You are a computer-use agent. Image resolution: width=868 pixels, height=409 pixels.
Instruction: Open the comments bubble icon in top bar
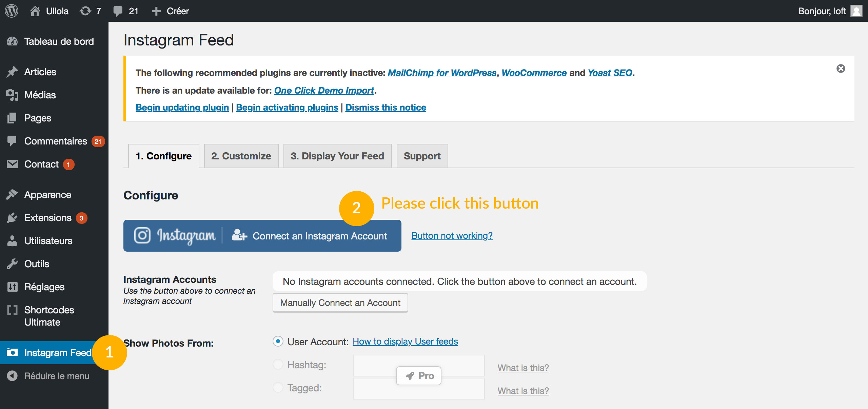coord(118,11)
